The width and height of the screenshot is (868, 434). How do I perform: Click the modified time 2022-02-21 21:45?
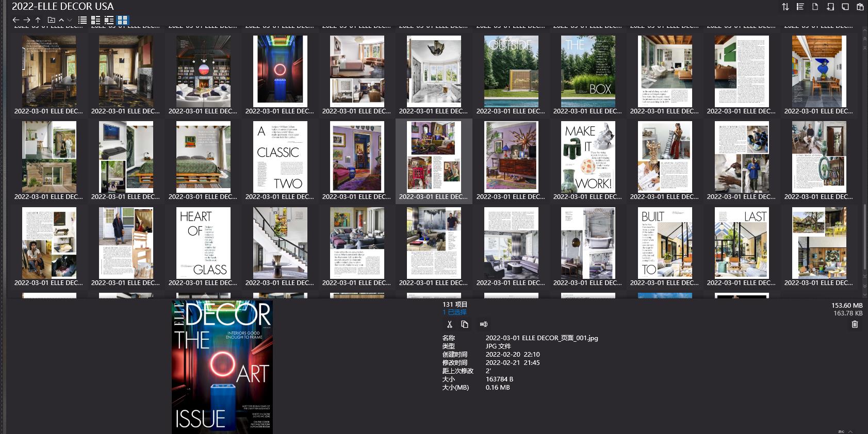(x=513, y=363)
